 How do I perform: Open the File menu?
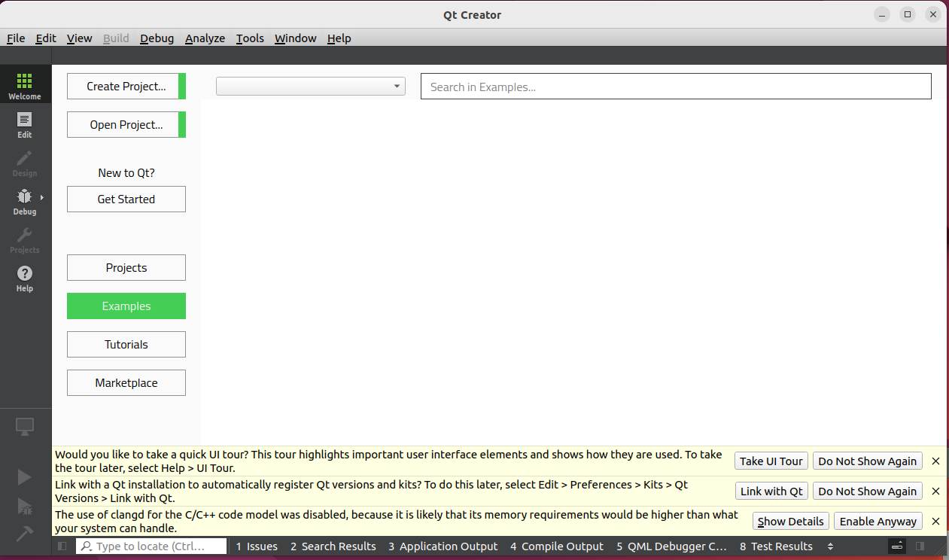[x=16, y=38]
